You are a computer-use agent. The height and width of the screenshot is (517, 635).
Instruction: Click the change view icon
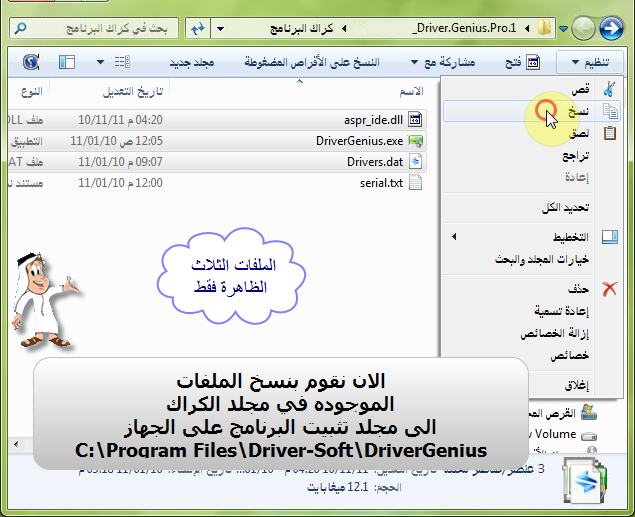(122, 62)
